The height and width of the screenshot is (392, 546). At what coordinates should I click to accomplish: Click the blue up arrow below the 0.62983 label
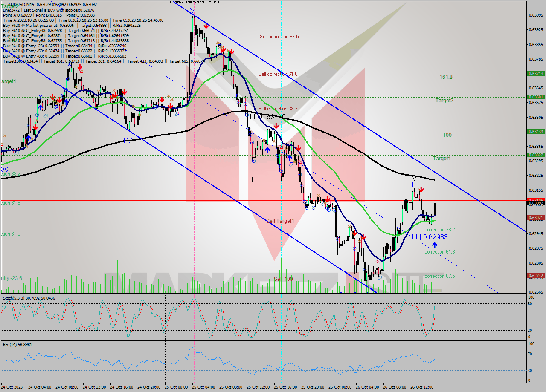[x=435, y=245]
